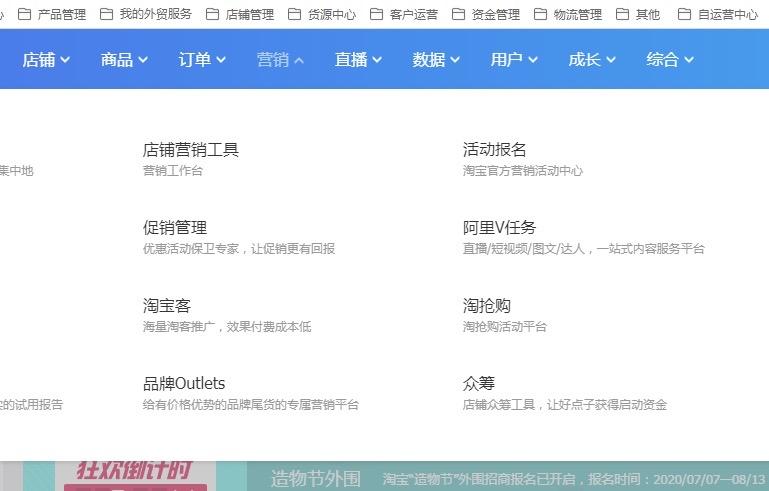The width and height of the screenshot is (769, 491).
Task: Collapse the 营销 navigation menu
Action: click(x=280, y=60)
